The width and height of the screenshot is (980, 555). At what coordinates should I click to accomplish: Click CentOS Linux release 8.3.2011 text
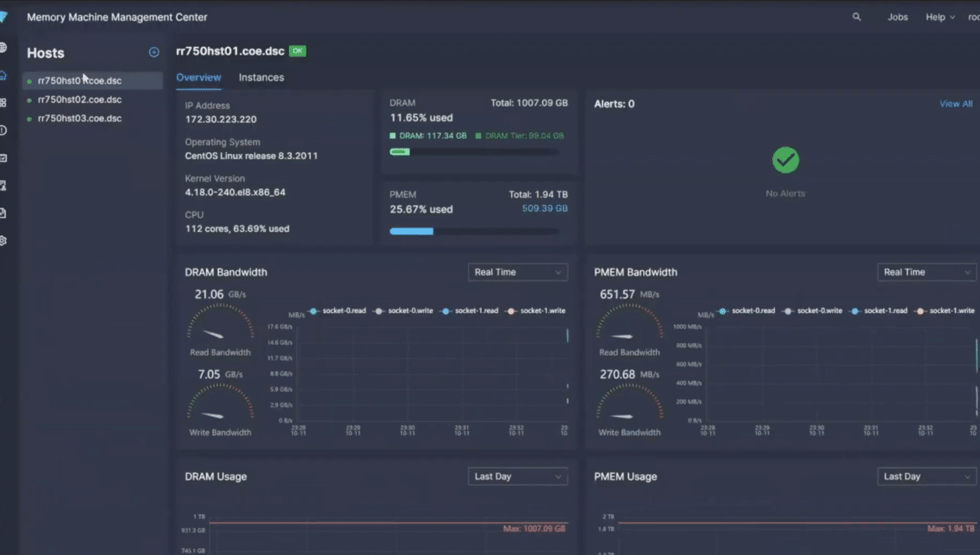[251, 156]
